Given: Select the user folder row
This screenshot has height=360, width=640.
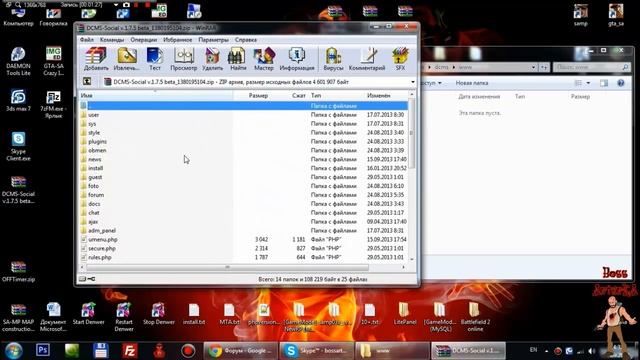Looking at the screenshot, I should click(x=243, y=115).
